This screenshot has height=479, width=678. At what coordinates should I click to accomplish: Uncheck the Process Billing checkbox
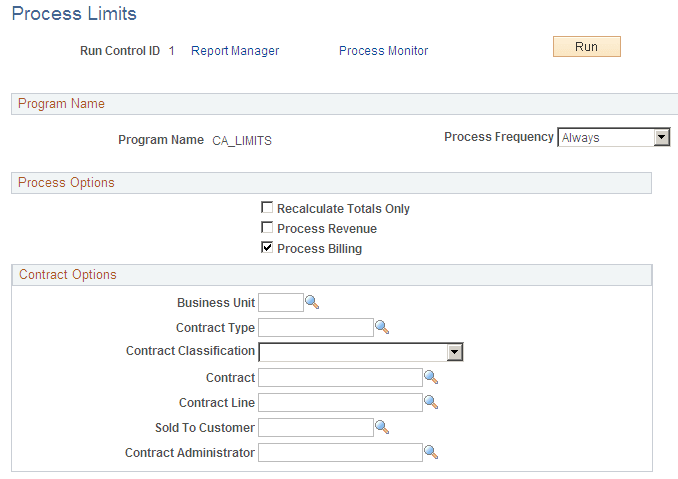[x=267, y=248]
